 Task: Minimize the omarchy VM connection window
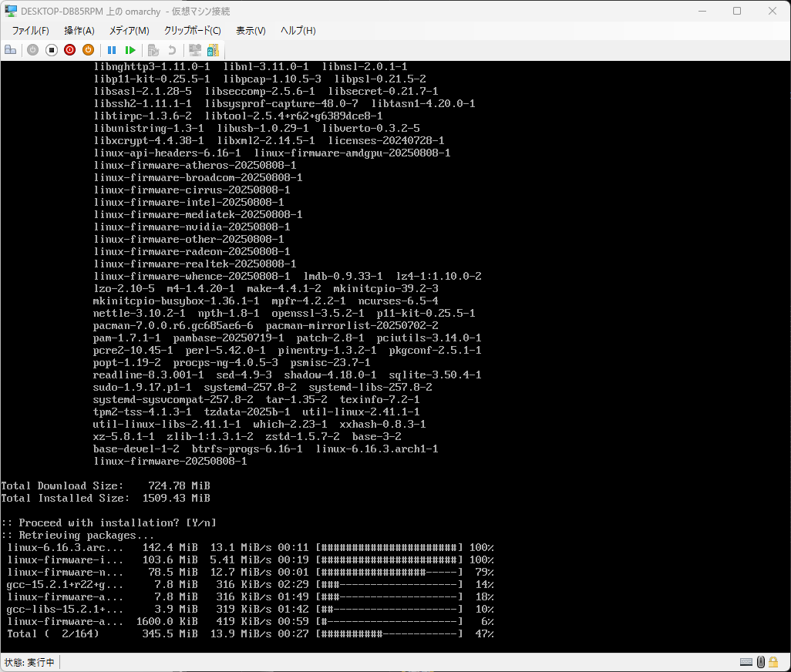[x=702, y=11]
